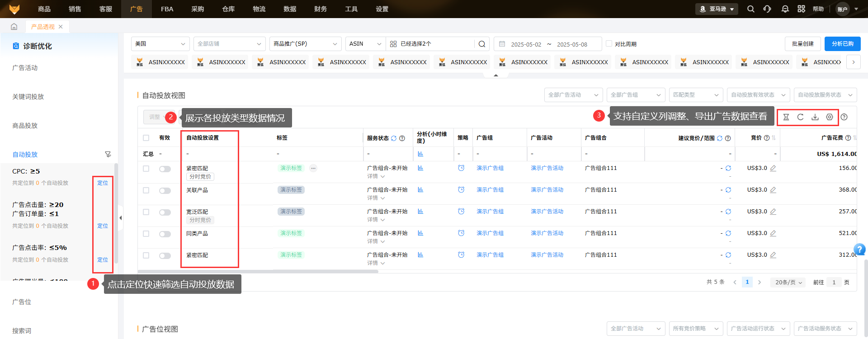Click the filter funnel icon beside 自动投放
Viewport: 868px width, 339px height.
(x=108, y=155)
